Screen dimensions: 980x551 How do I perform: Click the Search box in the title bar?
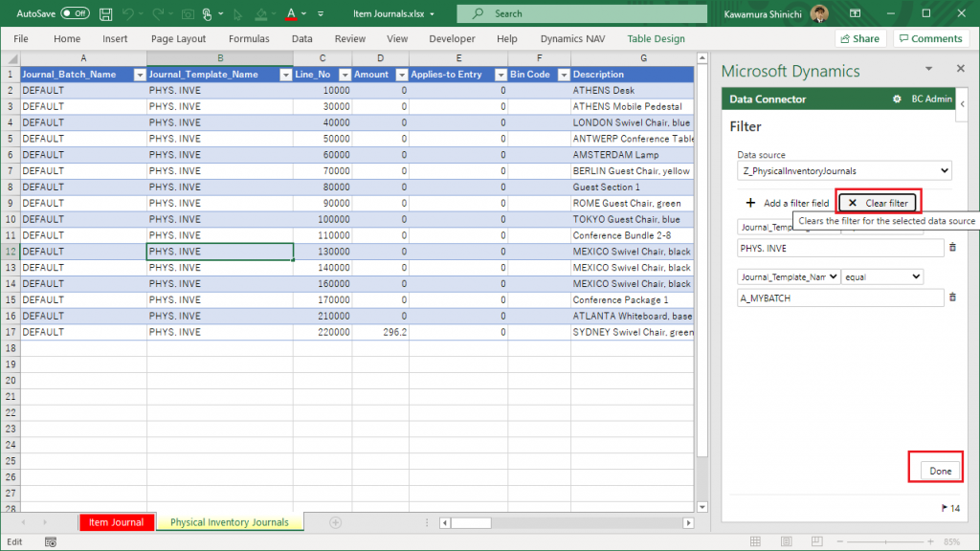click(x=582, y=13)
